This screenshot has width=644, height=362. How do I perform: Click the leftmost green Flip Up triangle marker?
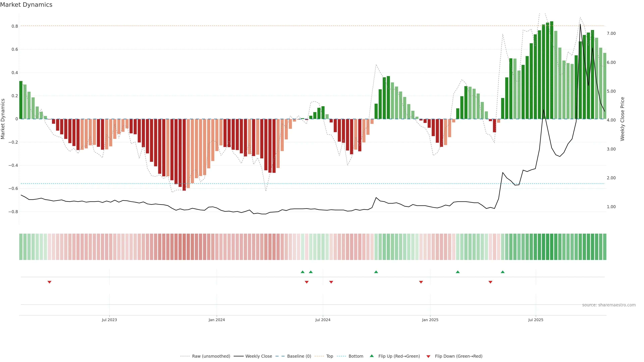303,272
